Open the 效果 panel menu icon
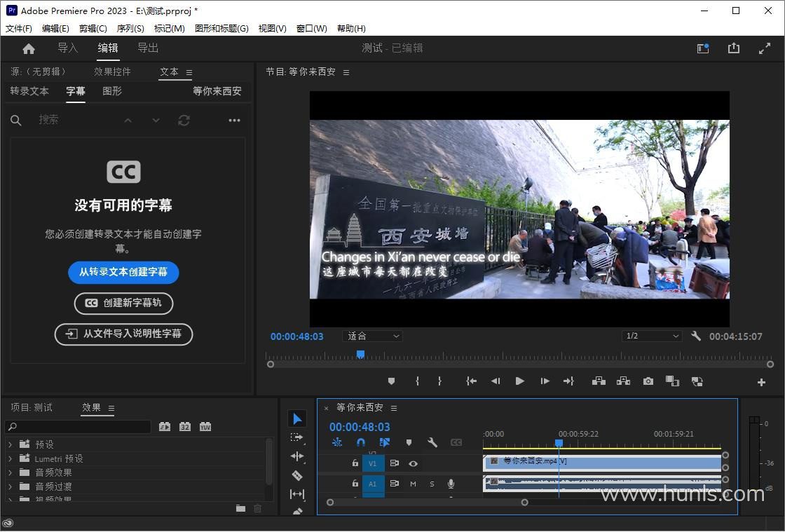This screenshot has width=785, height=532. coord(111,409)
